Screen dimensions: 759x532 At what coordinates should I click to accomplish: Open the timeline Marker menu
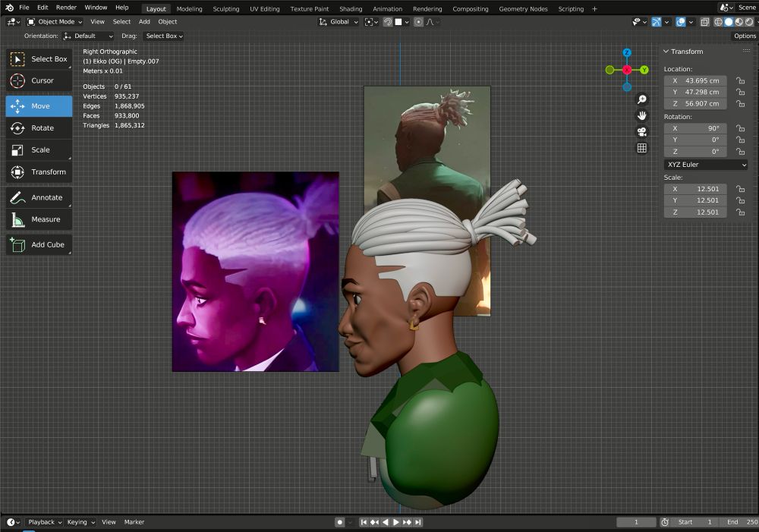tap(134, 522)
